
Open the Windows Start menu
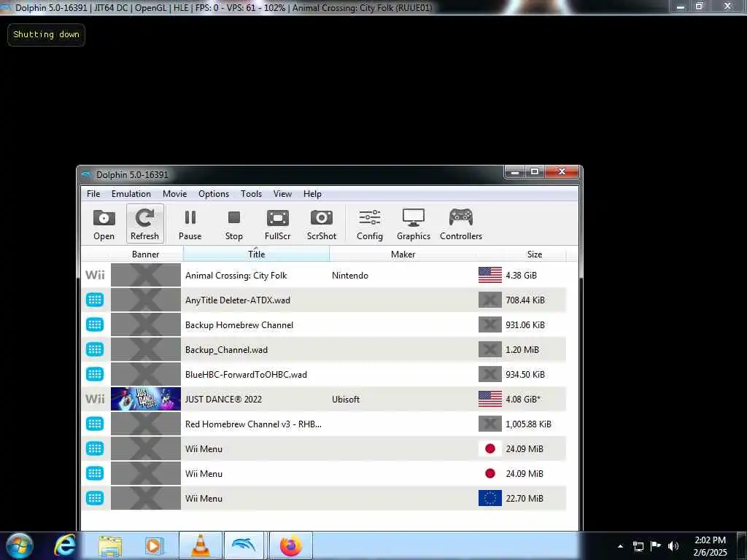click(20, 545)
